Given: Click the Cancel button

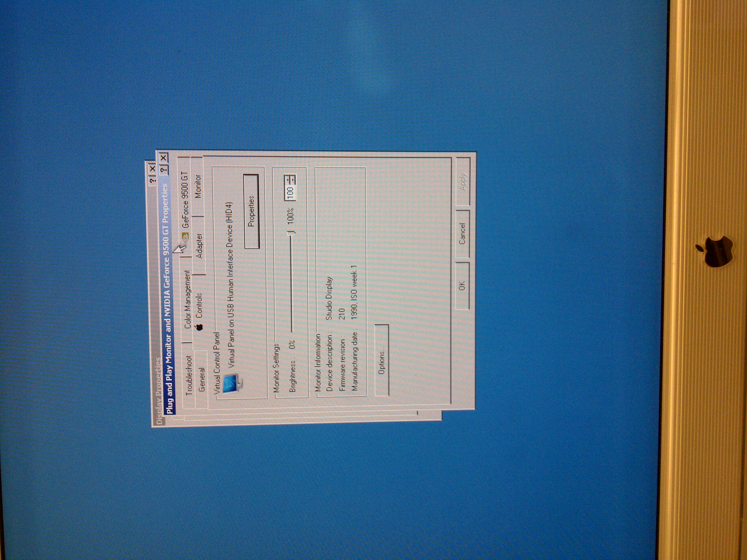Looking at the screenshot, I should 462,234.
